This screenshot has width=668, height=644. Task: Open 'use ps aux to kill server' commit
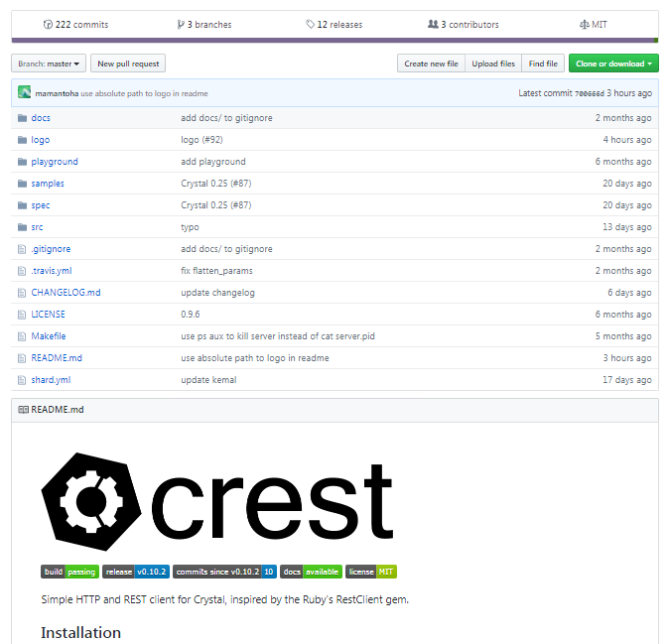[278, 336]
